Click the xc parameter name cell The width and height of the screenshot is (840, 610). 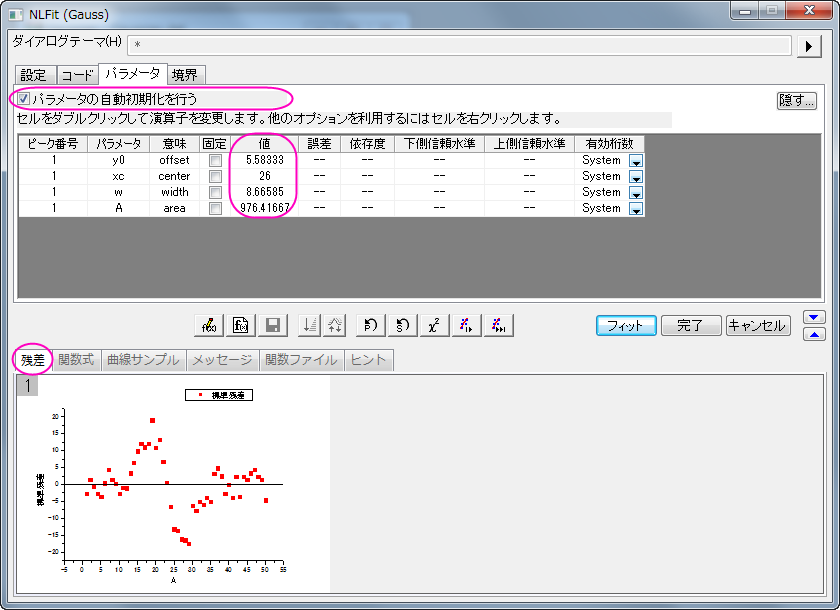118,176
